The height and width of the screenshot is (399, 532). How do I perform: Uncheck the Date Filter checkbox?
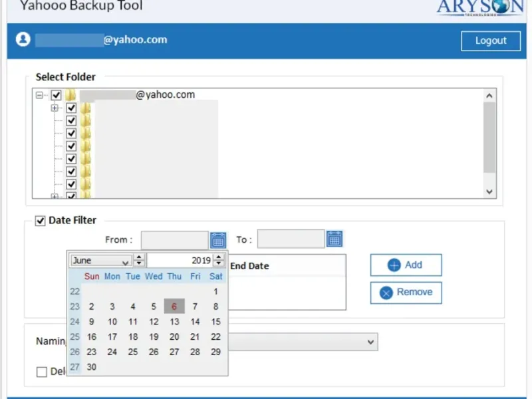coord(40,221)
